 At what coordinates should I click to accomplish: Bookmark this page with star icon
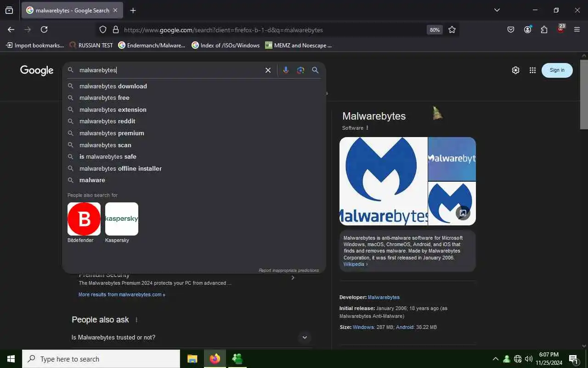tap(452, 30)
